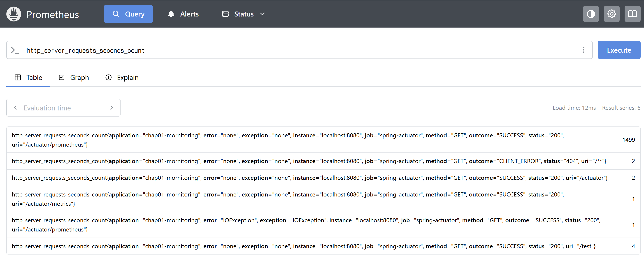
Task: Click the Query navigation button
Action: coord(128,14)
